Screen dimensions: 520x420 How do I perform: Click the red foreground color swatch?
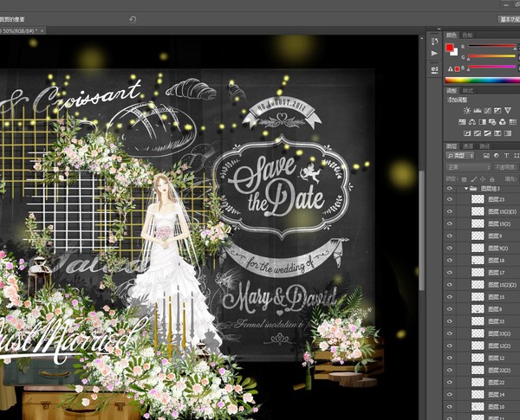[449, 48]
